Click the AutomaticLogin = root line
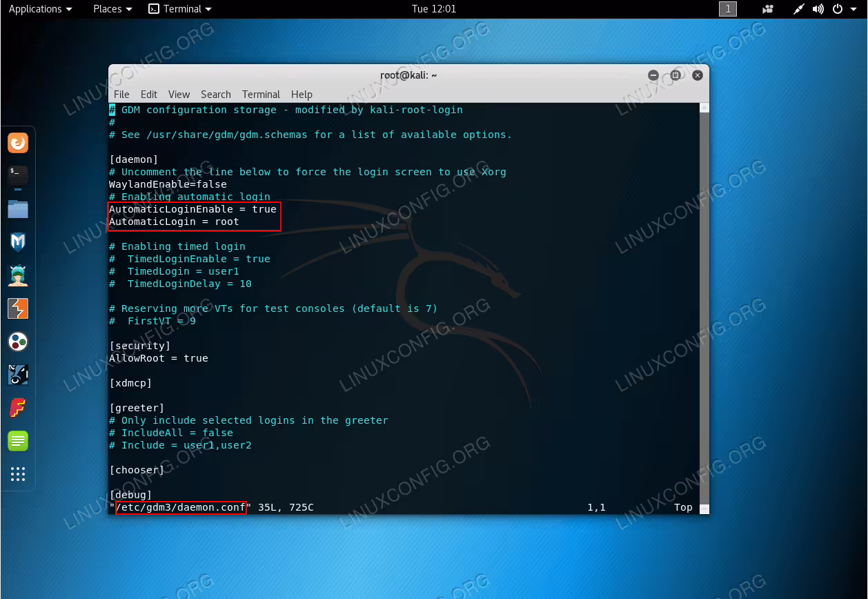 coord(174,222)
